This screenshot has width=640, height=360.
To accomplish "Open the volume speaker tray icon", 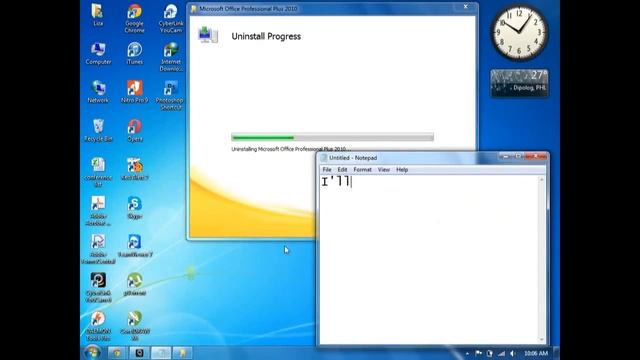I will point(513,353).
